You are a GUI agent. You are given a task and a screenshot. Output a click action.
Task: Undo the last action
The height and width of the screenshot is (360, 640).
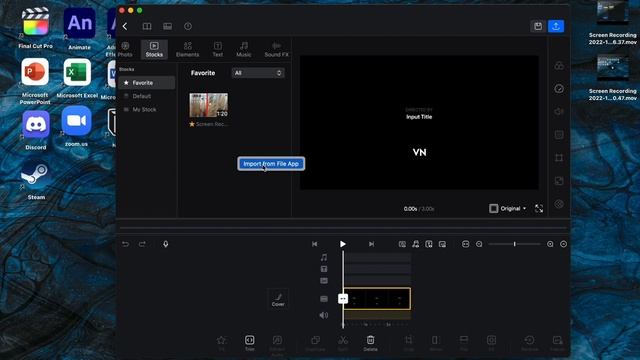[x=125, y=244]
